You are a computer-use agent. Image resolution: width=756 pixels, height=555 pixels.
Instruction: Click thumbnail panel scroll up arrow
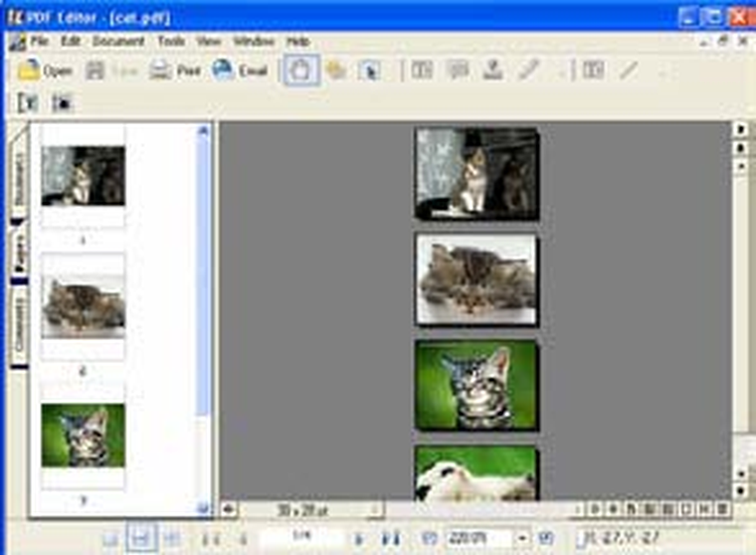204,130
